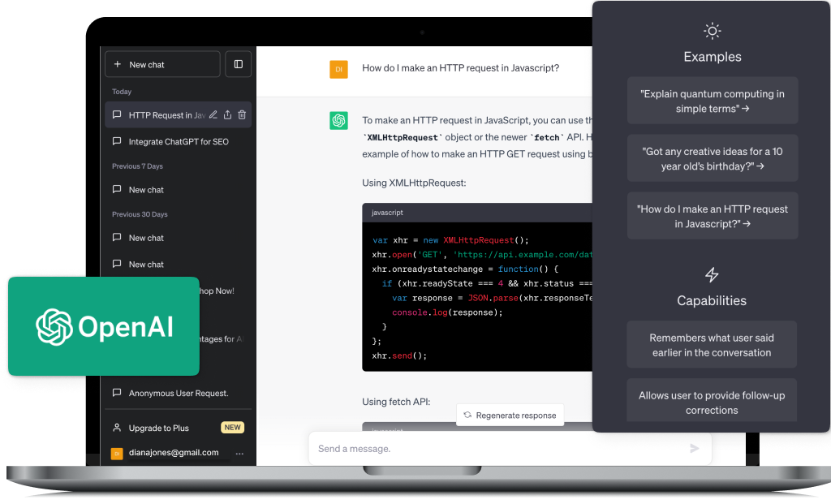
Task: Click the 'Today' section label
Action: coord(122,91)
